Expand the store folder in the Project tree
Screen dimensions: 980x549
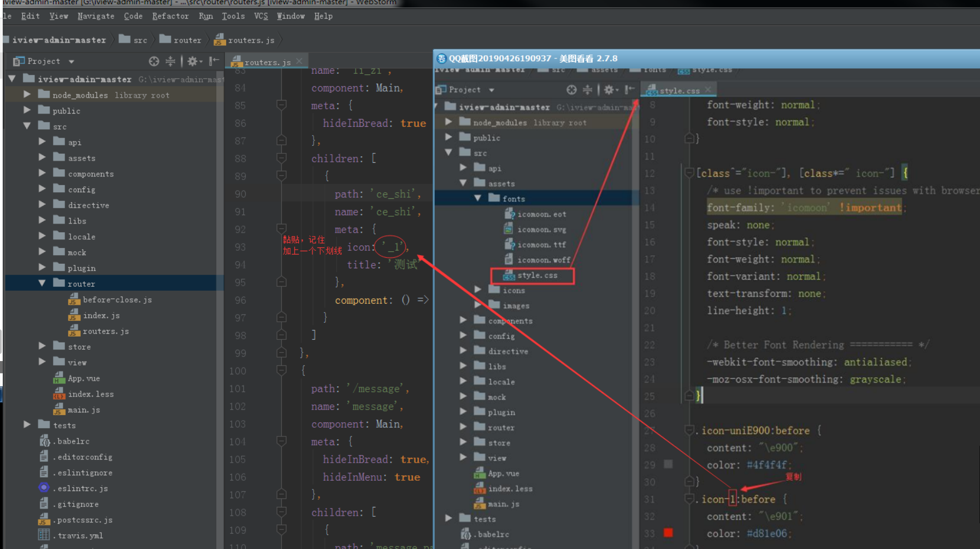[x=42, y=346]
